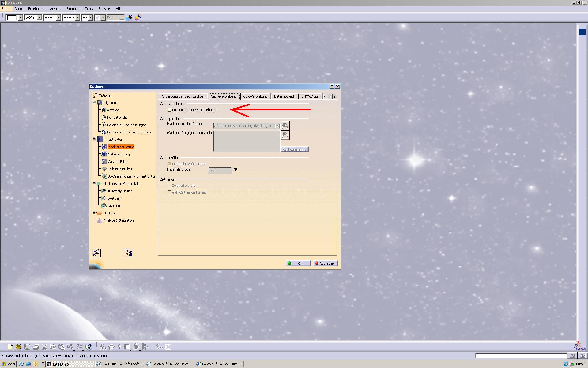The height and width of the screenshot is (368, 588).
Task: Open the Formula f(x) tool
Action: tap(103, 347)
